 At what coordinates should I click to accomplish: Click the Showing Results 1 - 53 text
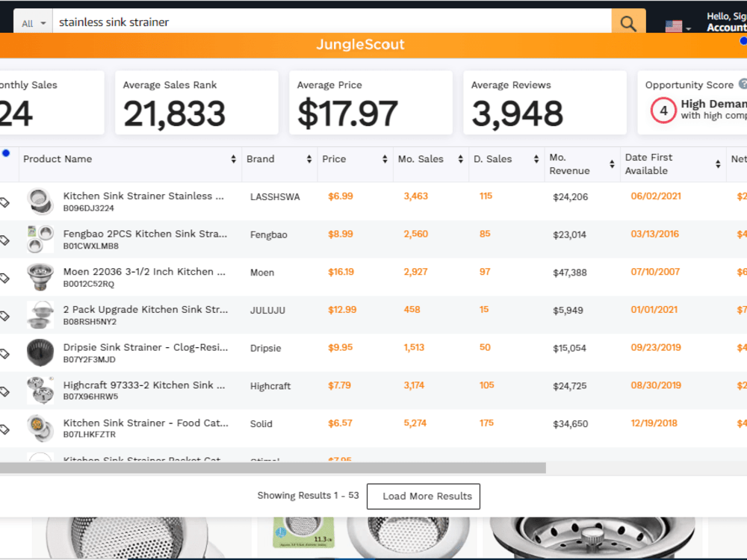308,495
